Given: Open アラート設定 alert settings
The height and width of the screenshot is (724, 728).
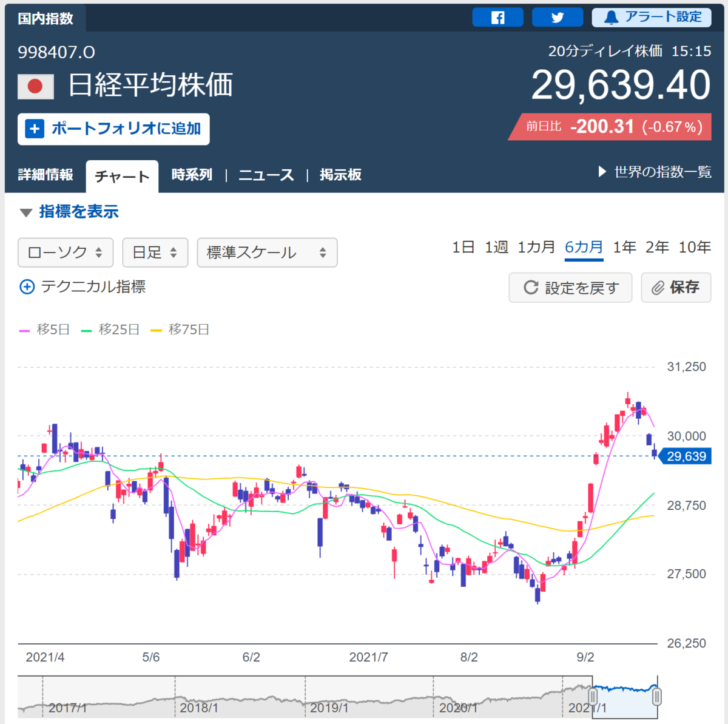Looking at the screenshot, I should click(x=652, y=17).
